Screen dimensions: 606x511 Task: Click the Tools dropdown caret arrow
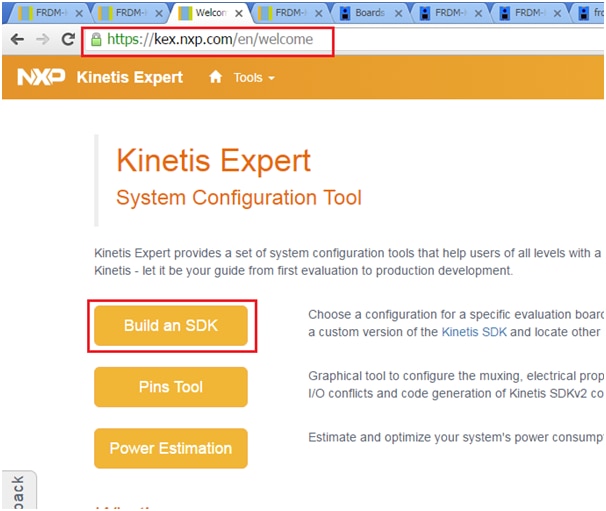coord(272,78)
